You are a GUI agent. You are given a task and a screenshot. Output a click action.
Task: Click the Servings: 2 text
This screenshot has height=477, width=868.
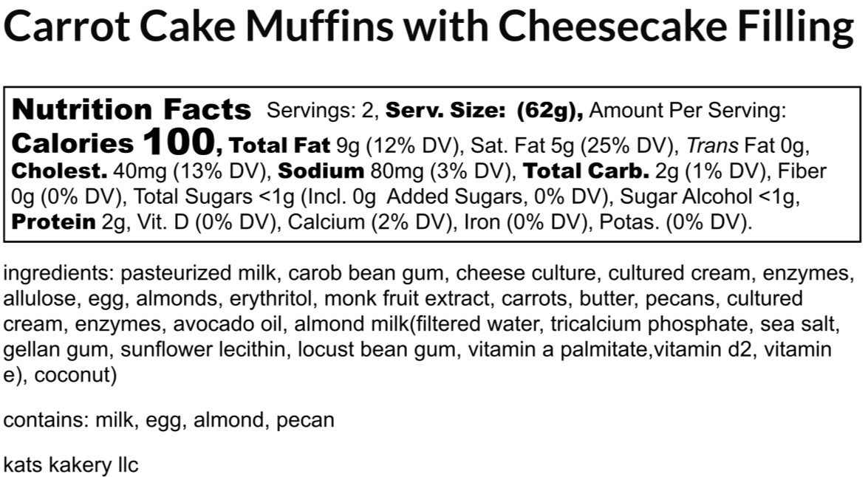(x=323, y=110)
